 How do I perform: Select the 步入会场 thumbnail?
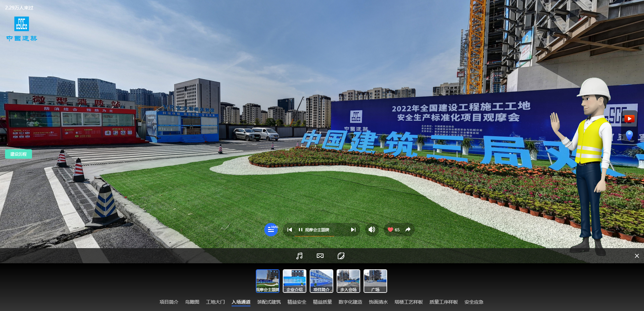click(x=348, y=281)
